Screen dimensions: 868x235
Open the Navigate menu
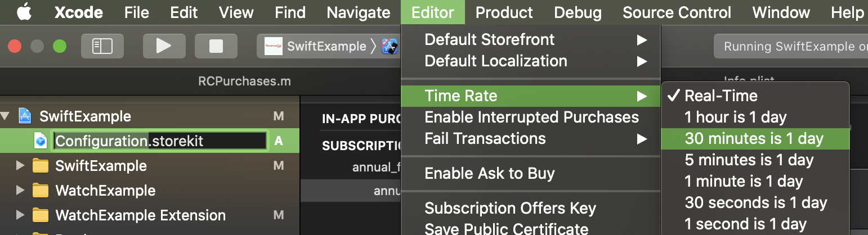[x=358, y=12]
